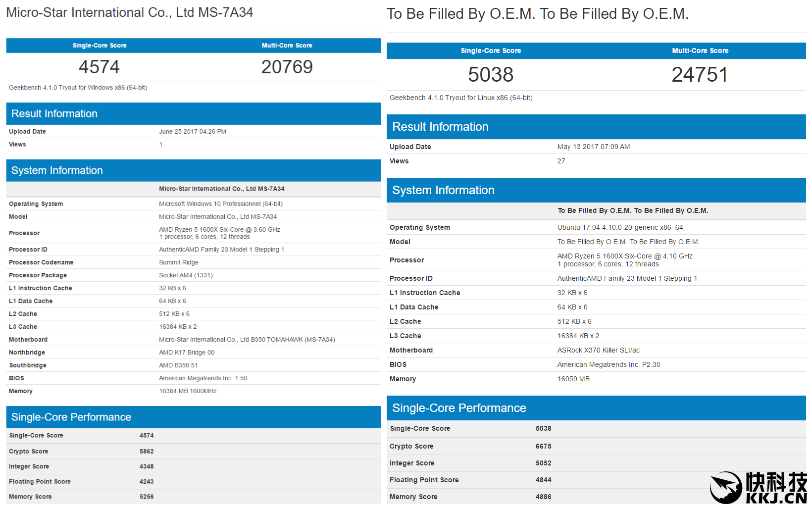This screenshot has height=509, width=812.
Task: Select the multi-core score 24751
Action: [x=700, y=75]
